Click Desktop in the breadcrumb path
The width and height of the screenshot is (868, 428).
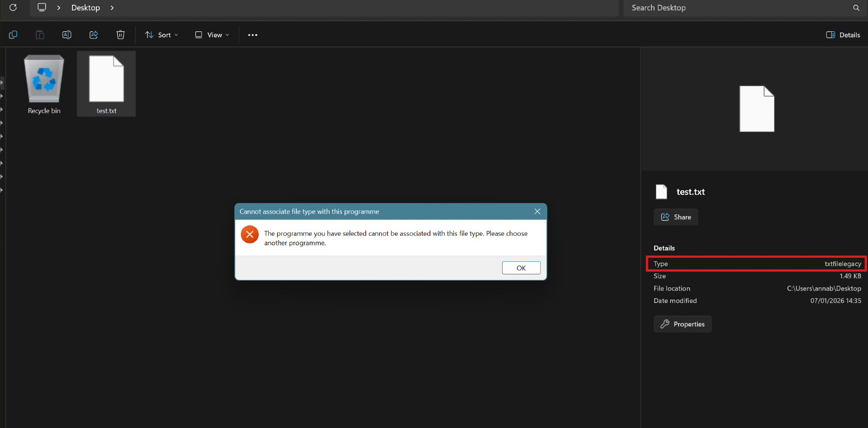pyautogui.click(x=85, y=8)
